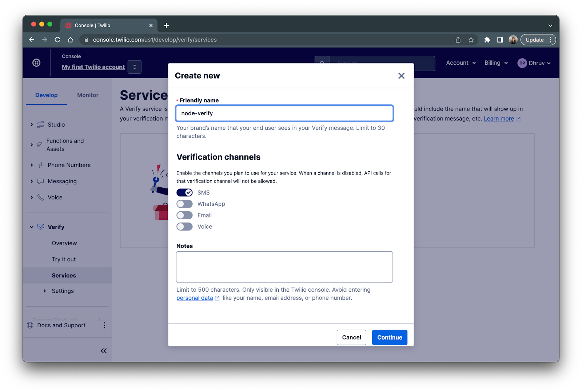Image resolution: width=582 pixels, height=392 pixels.
Task: Click inside the Notes text area
Action: (284, 267)
